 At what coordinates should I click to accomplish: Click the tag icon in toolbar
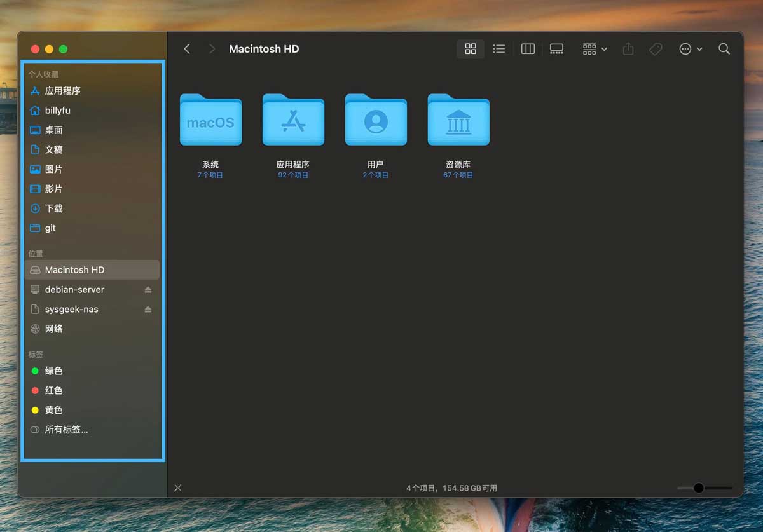pos(656,49)
